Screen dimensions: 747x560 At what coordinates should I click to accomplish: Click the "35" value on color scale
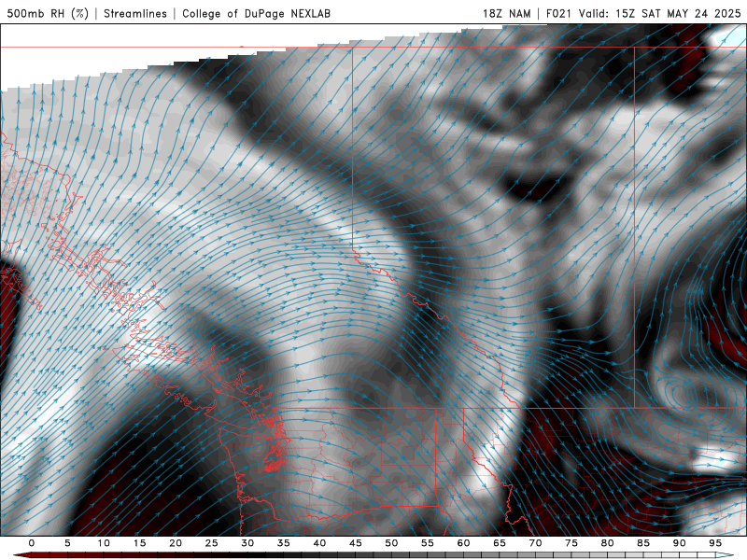tap(284, 543)
